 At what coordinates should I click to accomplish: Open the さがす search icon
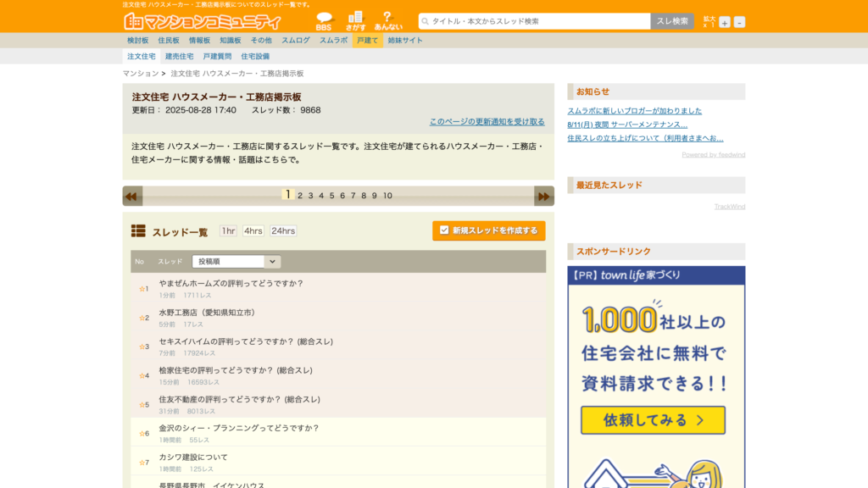(x=355, y=20)
